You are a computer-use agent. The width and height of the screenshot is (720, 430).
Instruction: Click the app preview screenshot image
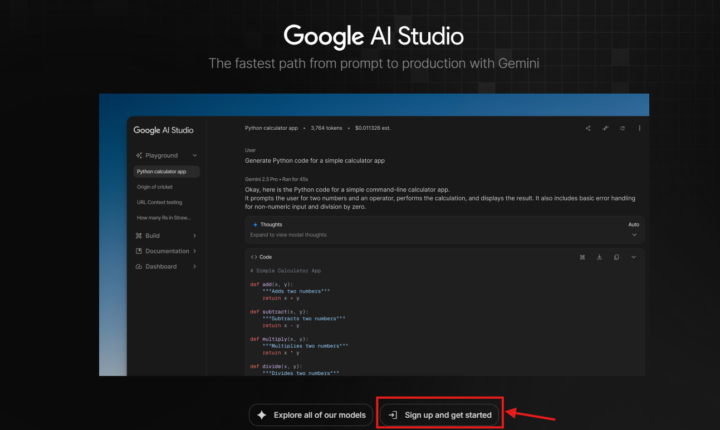[x=374, y=235]
